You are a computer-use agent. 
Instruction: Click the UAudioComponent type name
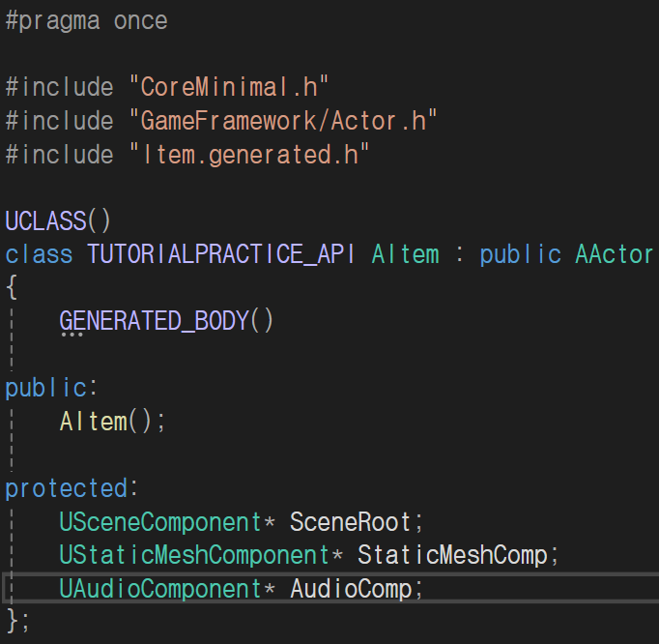[x=160, y=589]
